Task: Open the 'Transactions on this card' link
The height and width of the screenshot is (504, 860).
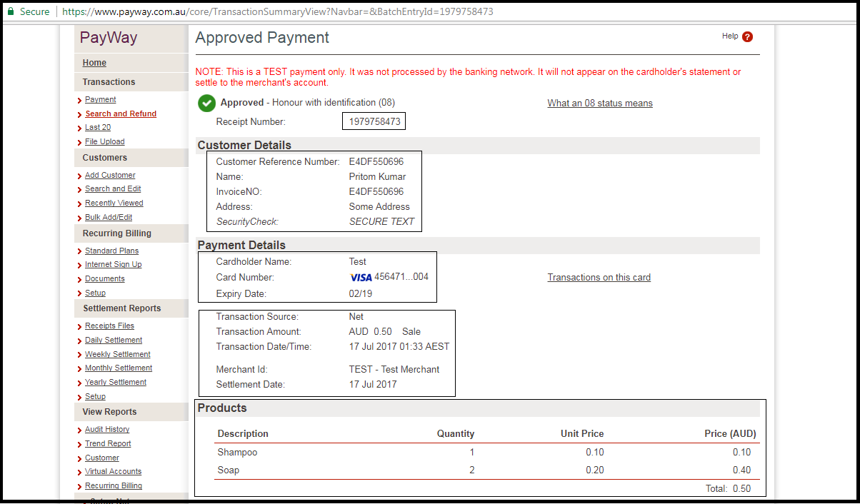Action: [599, 277]
